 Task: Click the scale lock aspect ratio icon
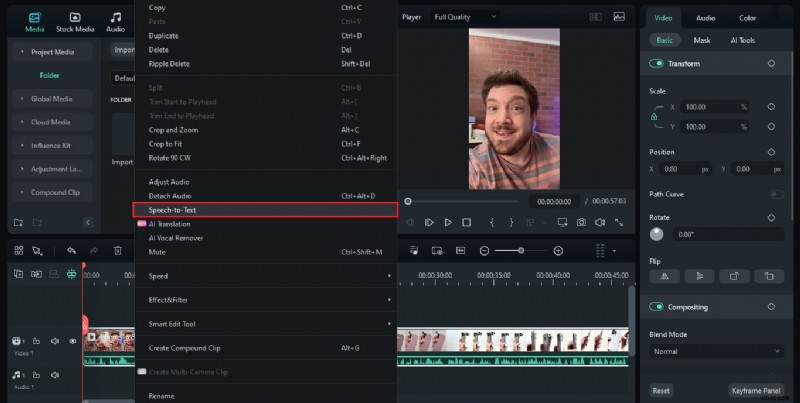click(654, 117)
